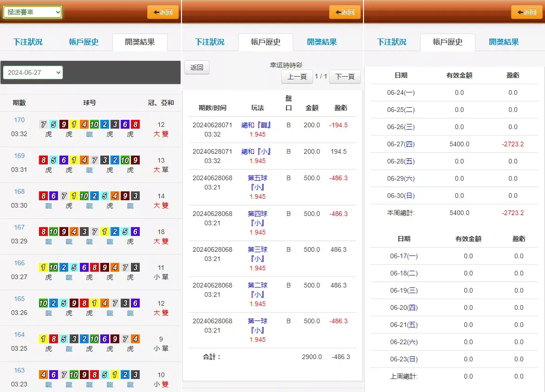Hit the orange 返回 button in the right panel
The height and width of the screenshot is (392, 545).
point(526,12)
